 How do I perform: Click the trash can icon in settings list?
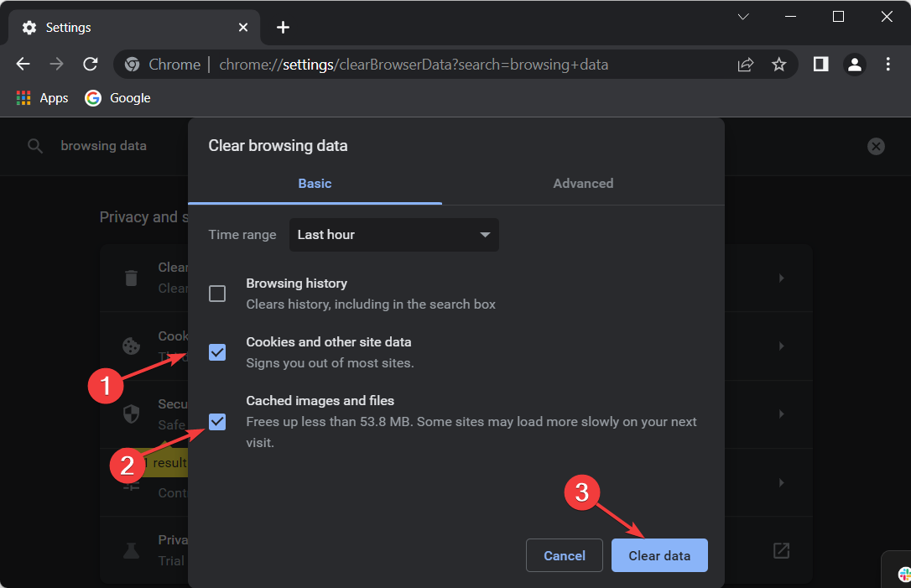click(x=132, y=278)
